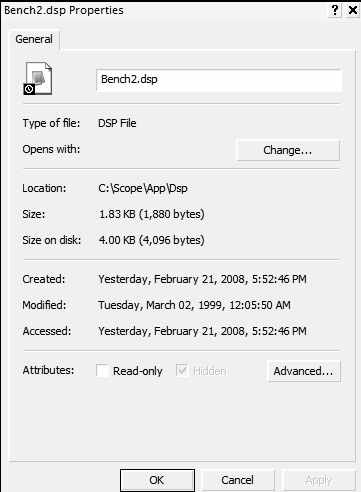Click the C:\Scope\App\Dsp location path
The height and width of the screenshot is (492, 361).
[143, 188]
